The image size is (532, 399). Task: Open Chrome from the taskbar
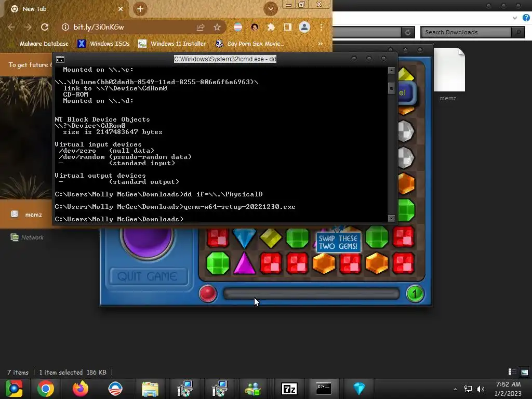tap(46, 389)
